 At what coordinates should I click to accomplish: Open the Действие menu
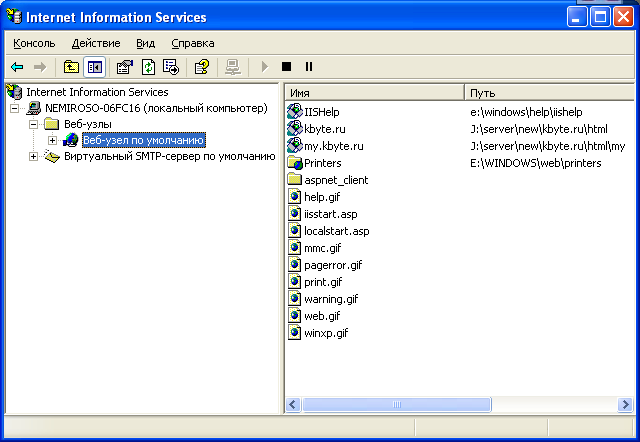pos(96,43)
